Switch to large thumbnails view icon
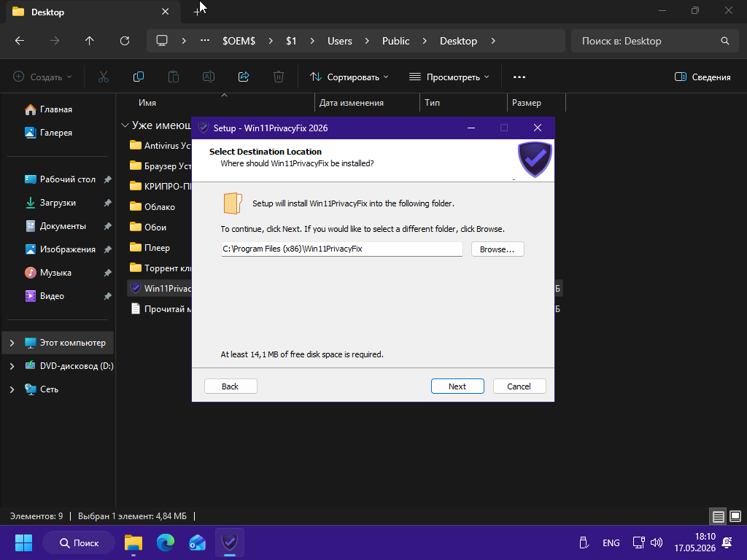The image size is (747, 560). [x=735, y=516]
